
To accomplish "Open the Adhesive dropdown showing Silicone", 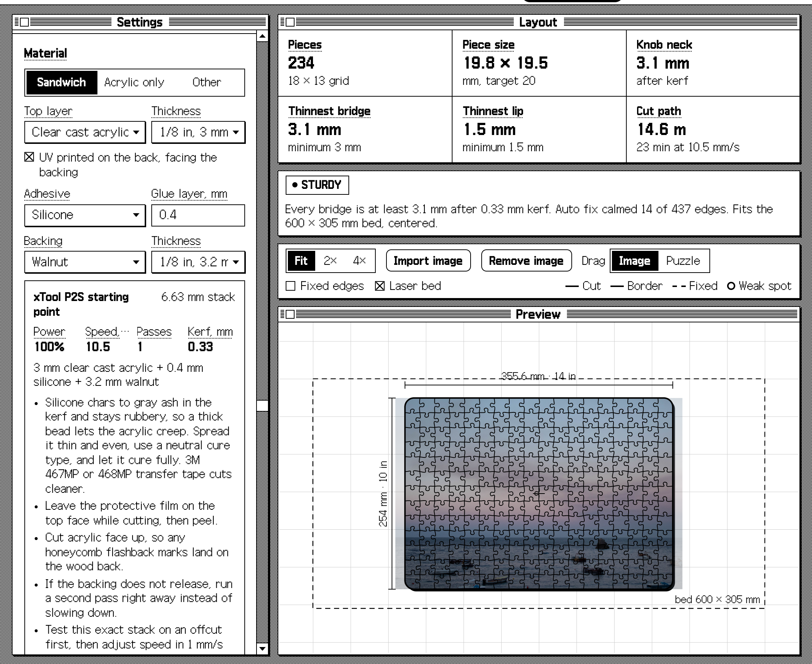I will point(85,215).
